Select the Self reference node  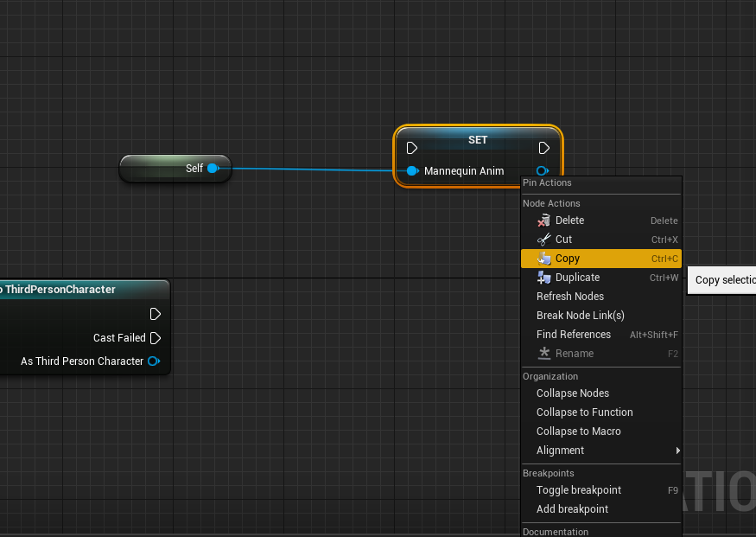click(175, 169)
